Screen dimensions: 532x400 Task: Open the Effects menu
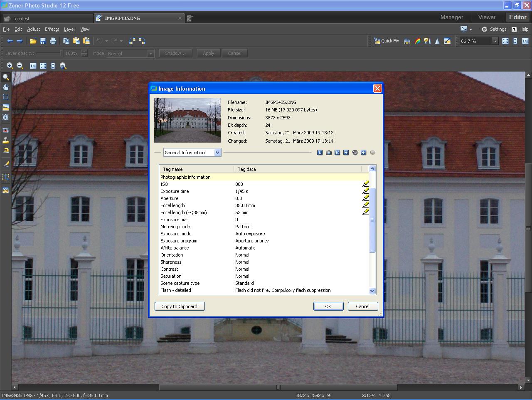pos(52,29)
